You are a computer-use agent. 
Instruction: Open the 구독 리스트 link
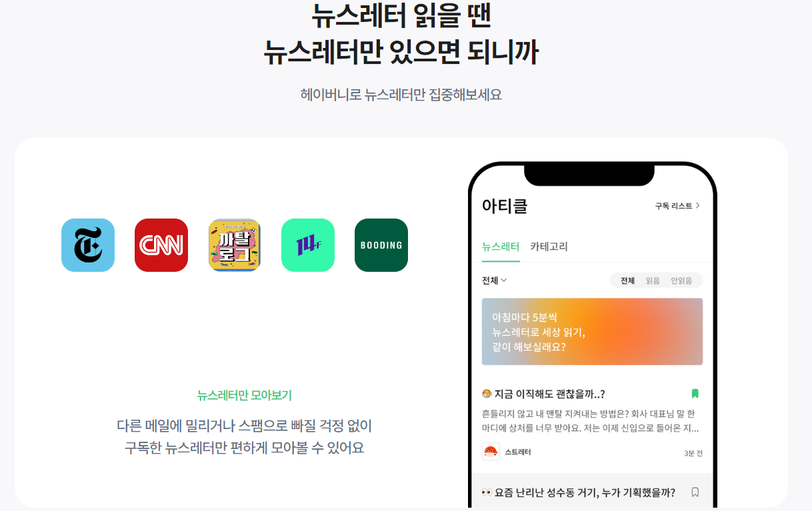pos(677,206)
